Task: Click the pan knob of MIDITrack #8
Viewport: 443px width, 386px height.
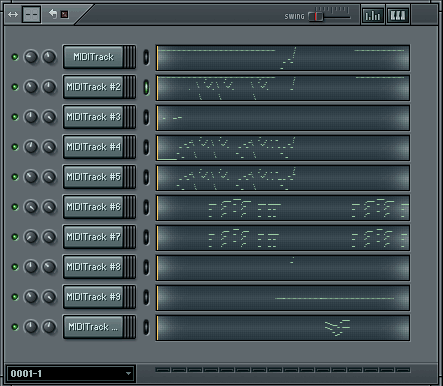Action: click(31, 267)
